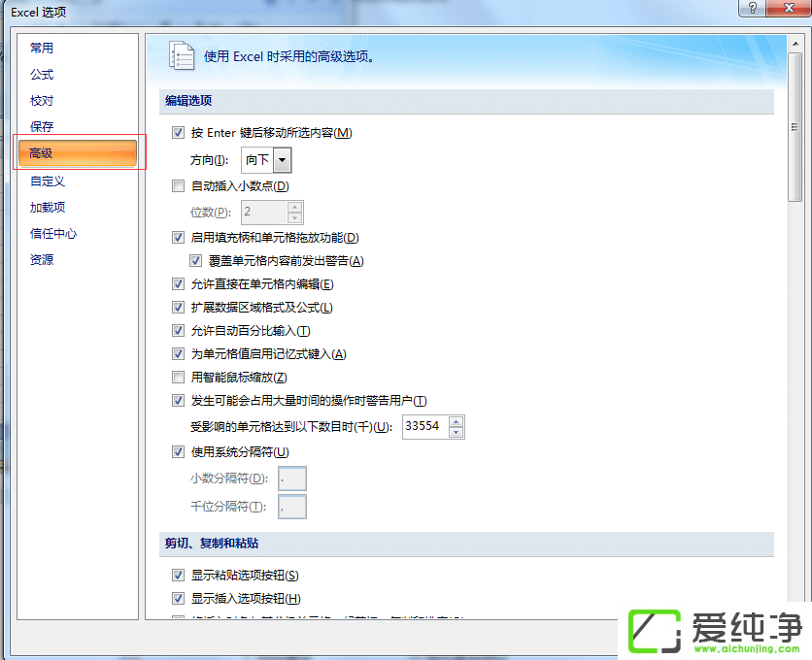The width and height of the screenshot is (812, 660).
Task: Enable 自动插入小数点 checkbox
Action: coord(178,185)
